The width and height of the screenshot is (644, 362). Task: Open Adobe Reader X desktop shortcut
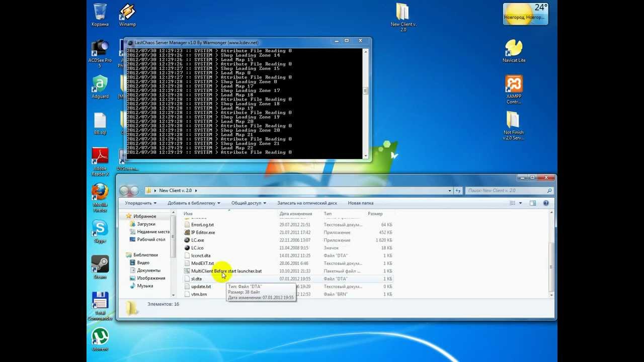pos(100,162)
